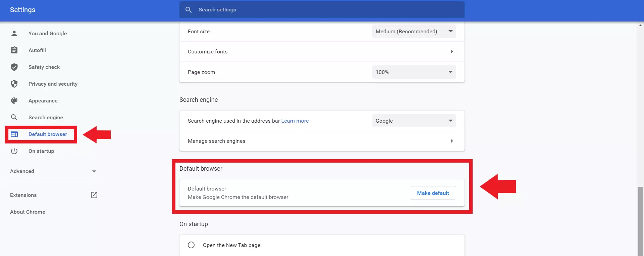Image resolution: width=644 pixels, height=256 pixels.
Task: Click the Search engine section heading
Action: pos(199,99)
